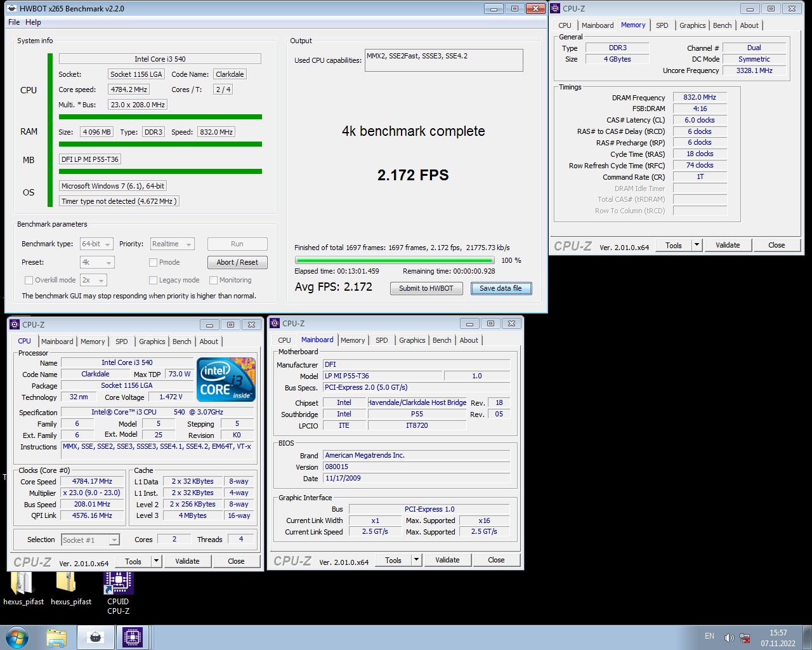Click the Abort / Reset button
Viewport: 812px width, 650px height.
[x=237, y=262]
